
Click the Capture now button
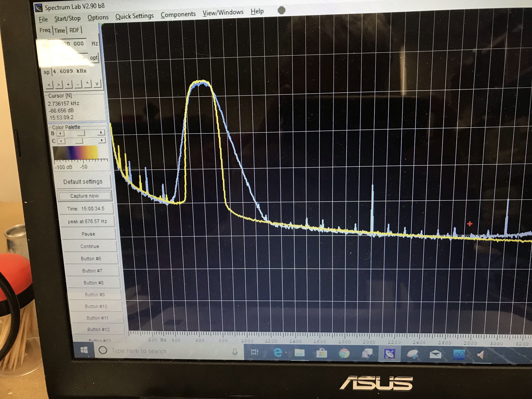pos(84,196)
